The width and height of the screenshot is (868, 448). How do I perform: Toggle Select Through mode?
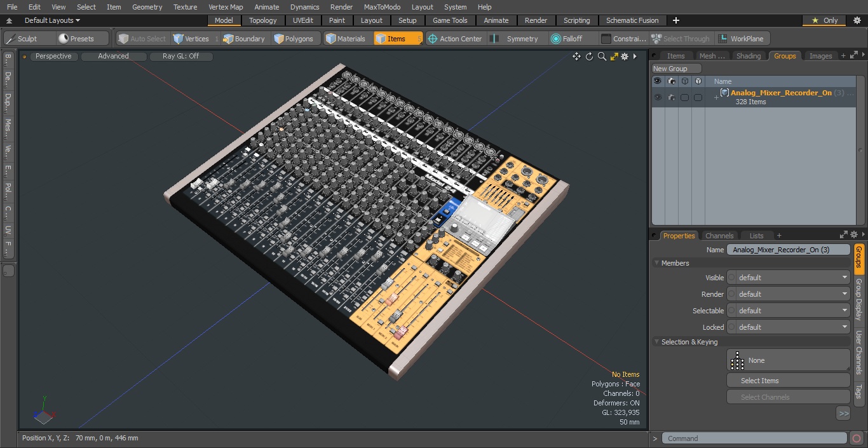(682, 39)
